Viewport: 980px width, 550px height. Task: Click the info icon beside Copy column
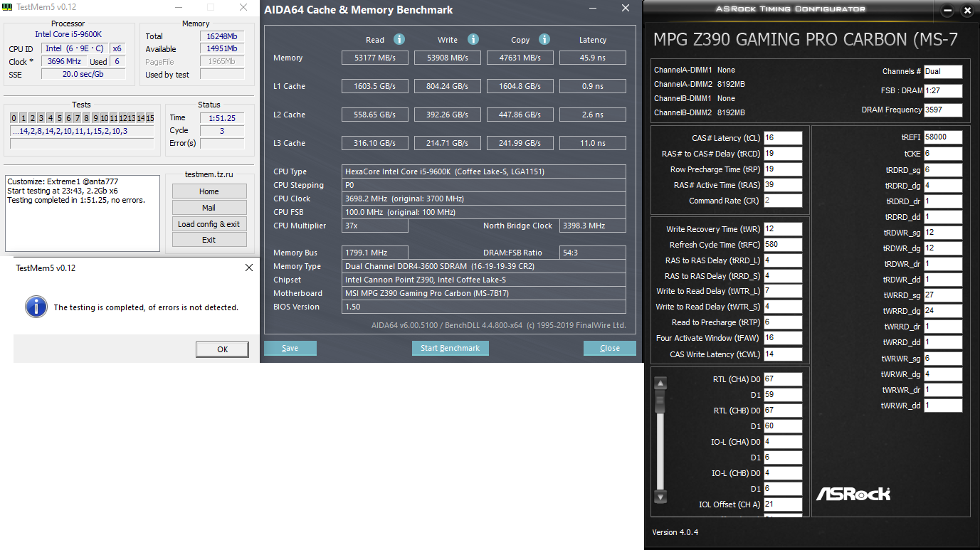pos(544,39)
